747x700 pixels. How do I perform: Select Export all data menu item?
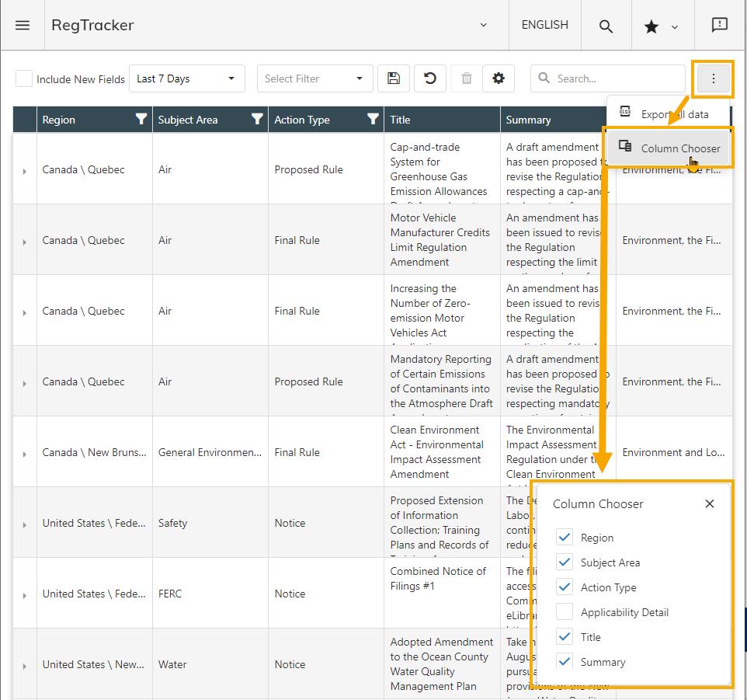coord(669,114)
